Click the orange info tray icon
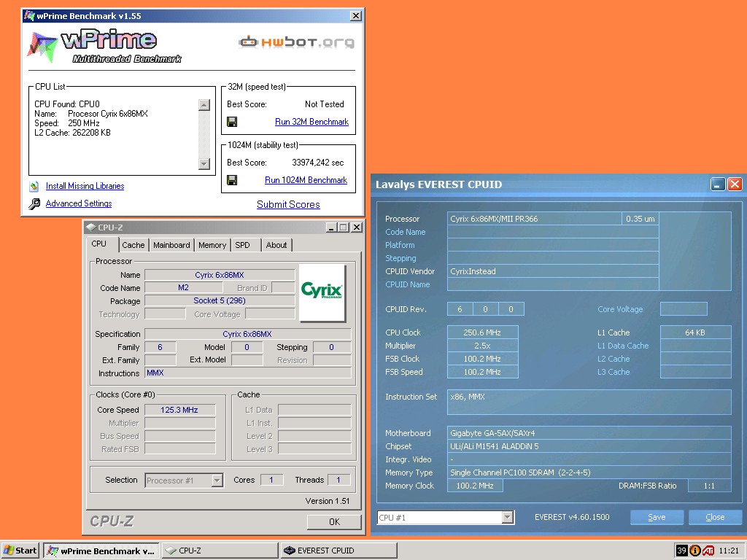Viewport: 747px width, 560px height. (x=695, y=551)
